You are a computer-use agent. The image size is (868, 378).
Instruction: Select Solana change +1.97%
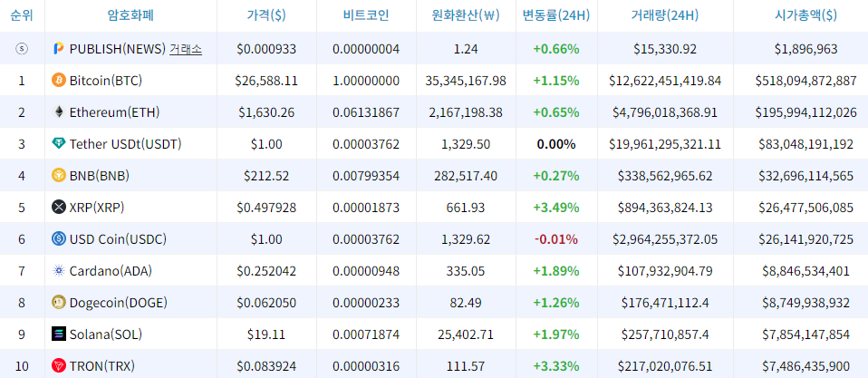pyautogui.click(x=556, y=334)
